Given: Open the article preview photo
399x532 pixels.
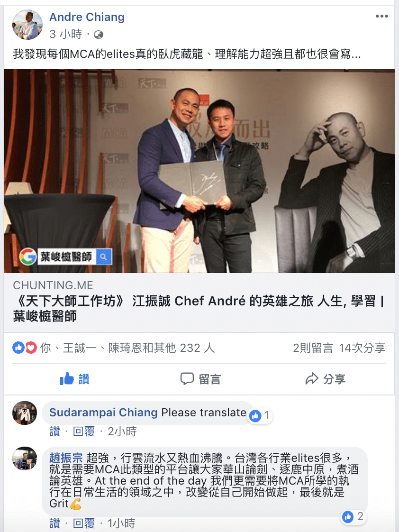Looking at the screenshot, I should pyautogui.click(x=199, y=171).
